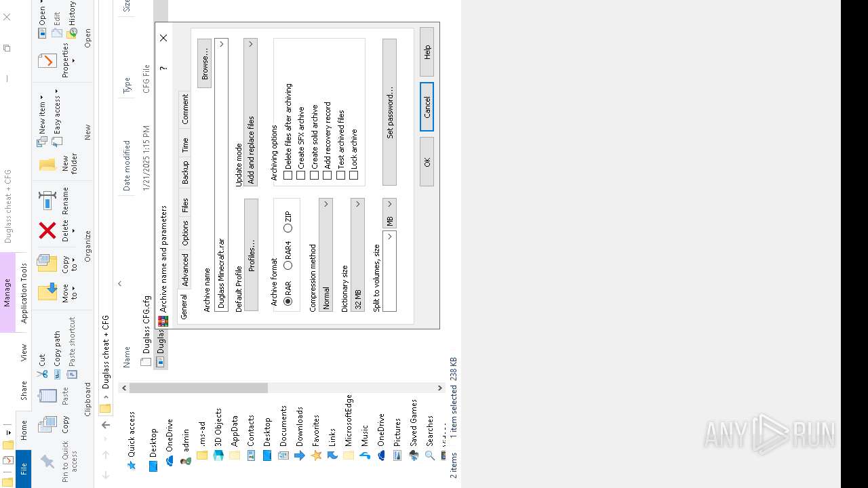Click the Copy icon in Clipboard group
The image size is (868, 488).
(47, 425)
